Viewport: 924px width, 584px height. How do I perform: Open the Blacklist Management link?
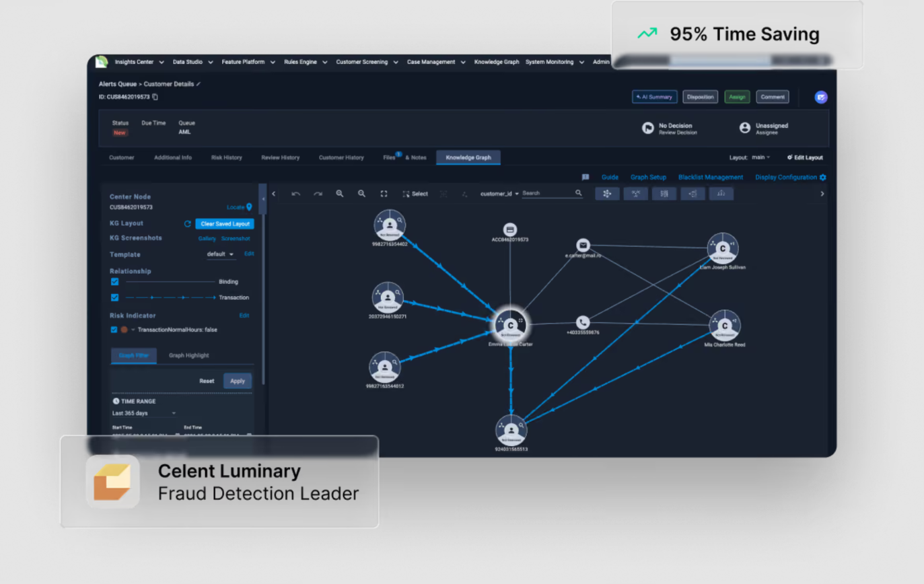[x=711, y=177]
